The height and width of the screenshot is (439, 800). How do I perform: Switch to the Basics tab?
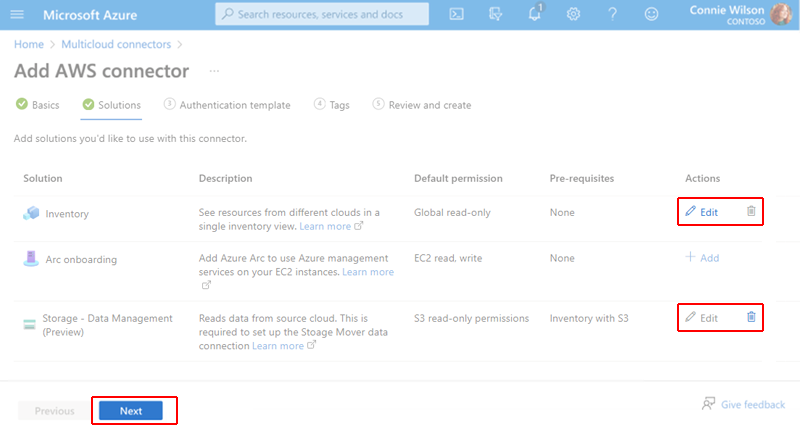pyautogui.click(x=38, y=105)
